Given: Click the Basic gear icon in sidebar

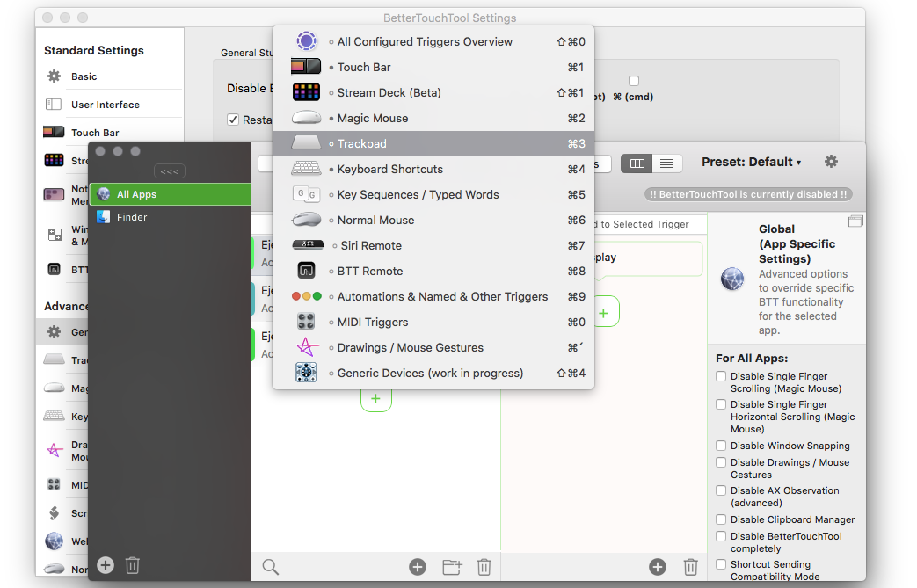Looking at the screenshot, I should pyautogui.click(x=54, y=76).
